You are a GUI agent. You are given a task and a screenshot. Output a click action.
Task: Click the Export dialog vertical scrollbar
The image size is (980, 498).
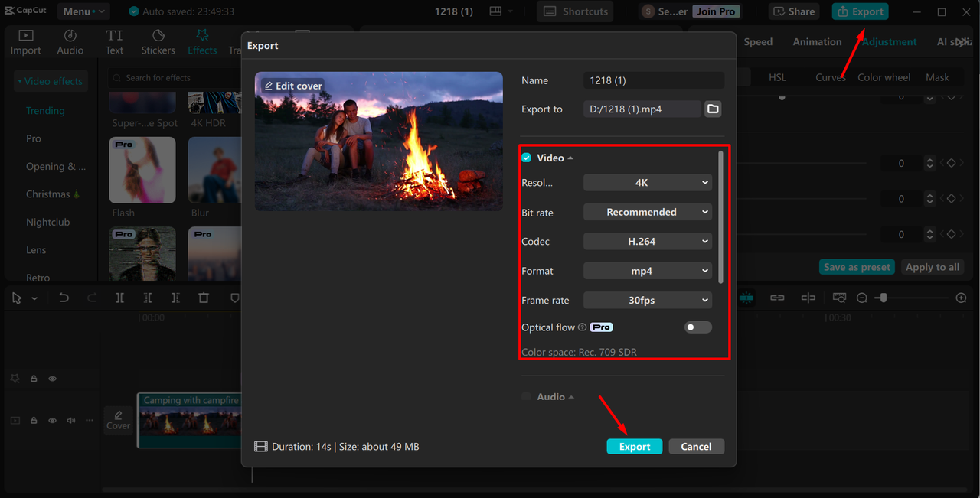[720, 216]
